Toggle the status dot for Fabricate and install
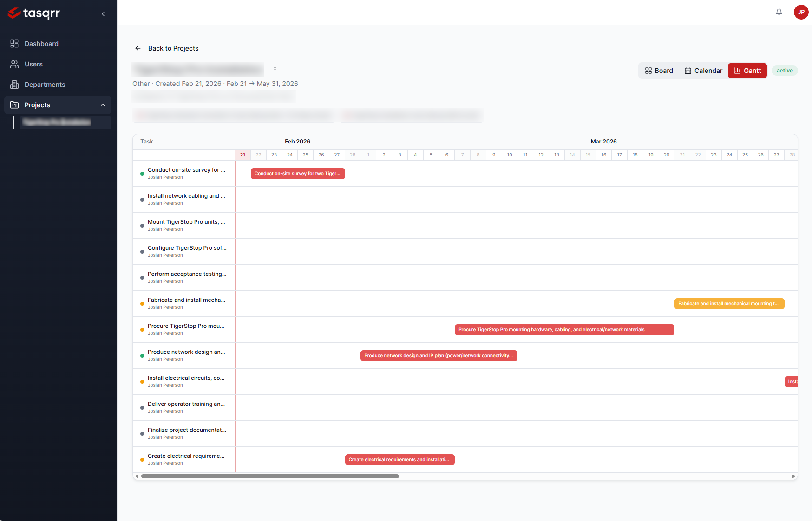 [142, 303]
